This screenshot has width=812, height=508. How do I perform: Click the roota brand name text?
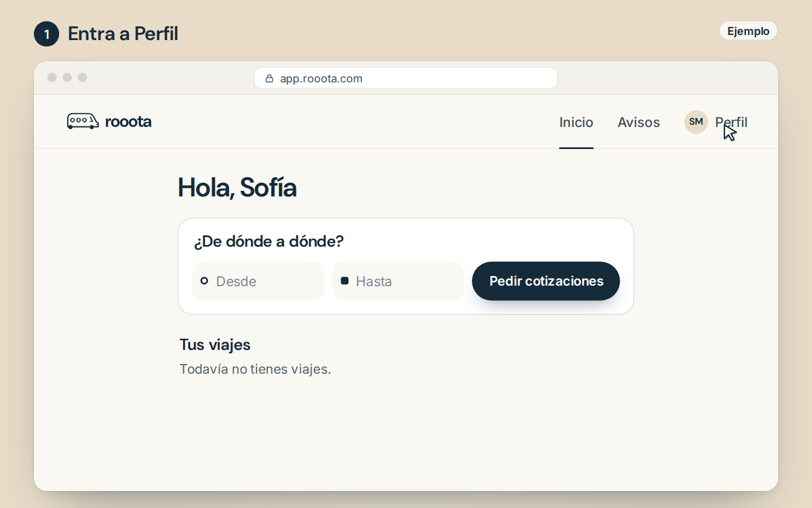click(128, 121)
